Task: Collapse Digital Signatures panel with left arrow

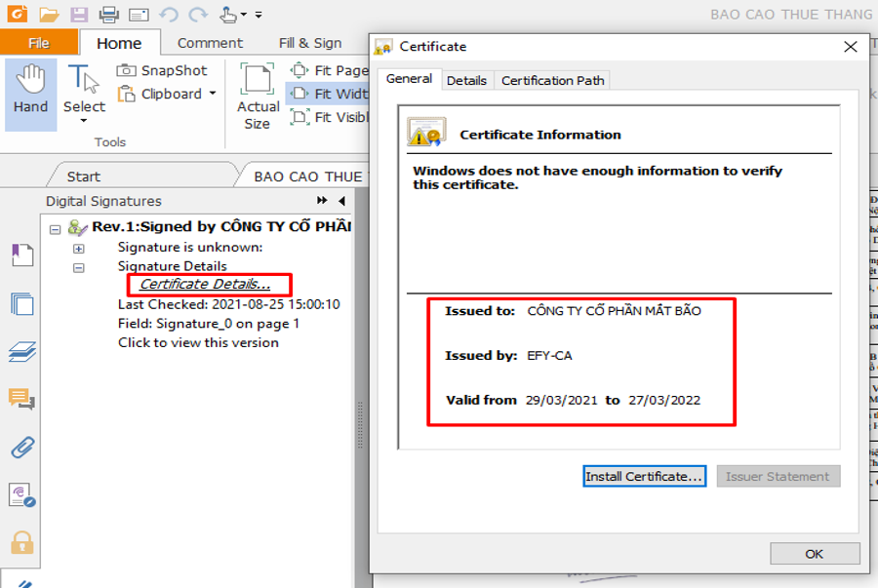Action: pos(341,200)
